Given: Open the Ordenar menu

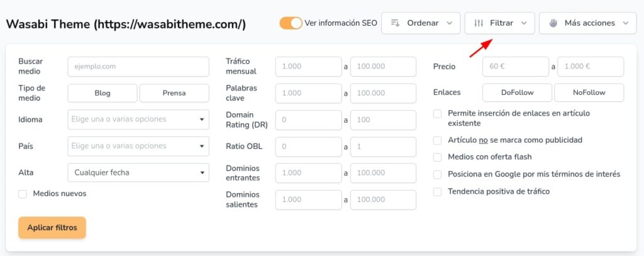Looking at the screenshot, I should tap(421, 23).
